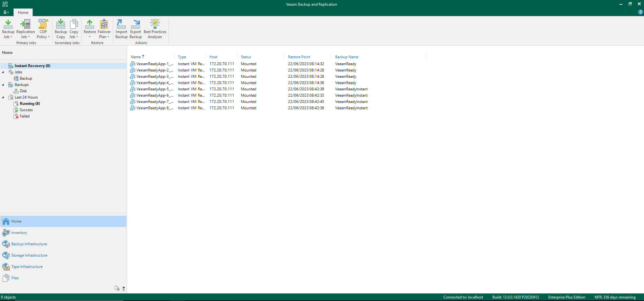Switch to the Home navigation view
Image resolution: width=644 pixels, height=301 pixels.
(x=63, y=221)
